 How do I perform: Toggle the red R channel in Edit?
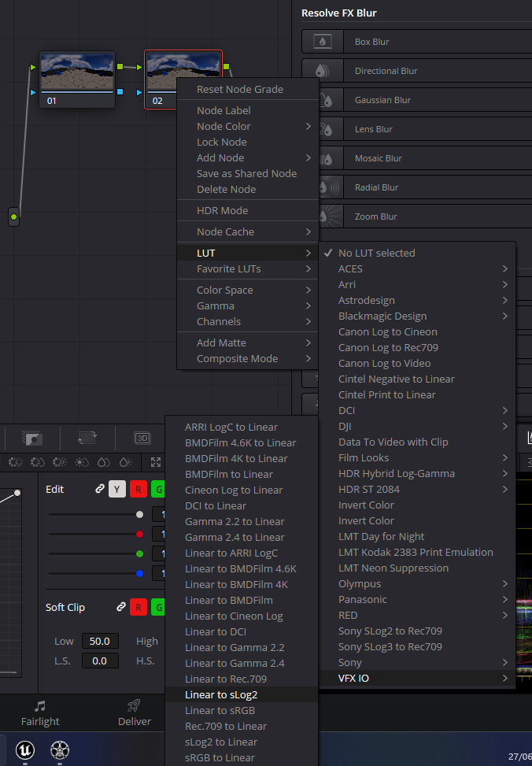tap(139, 489)
